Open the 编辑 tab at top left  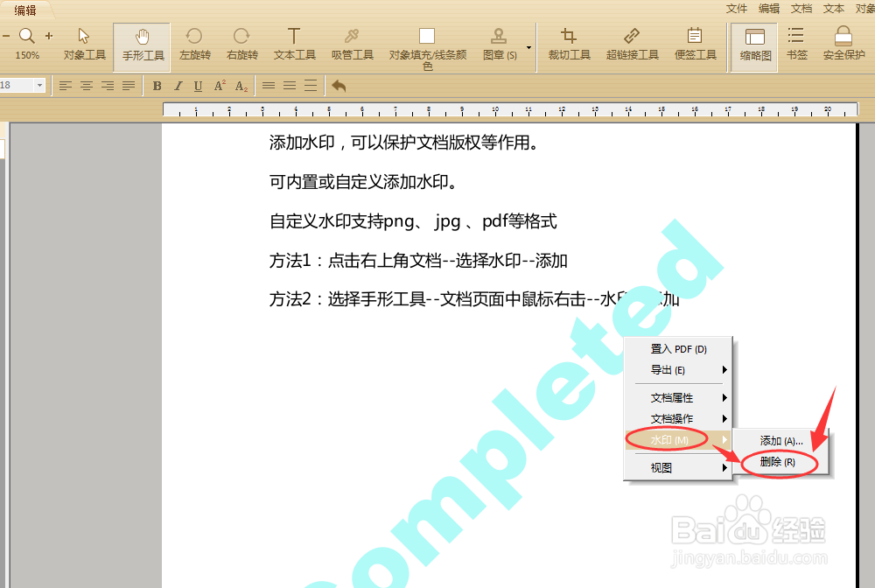click(x=25, y=10)
